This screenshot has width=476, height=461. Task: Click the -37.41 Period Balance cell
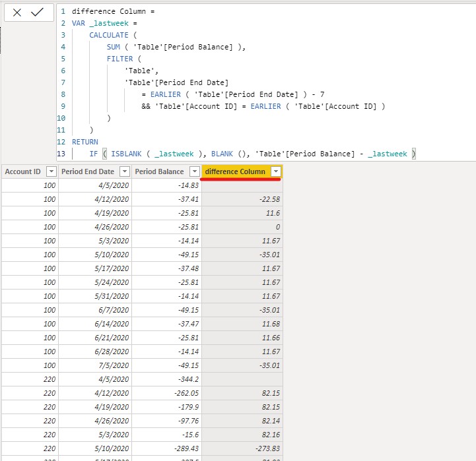(166, 199)
